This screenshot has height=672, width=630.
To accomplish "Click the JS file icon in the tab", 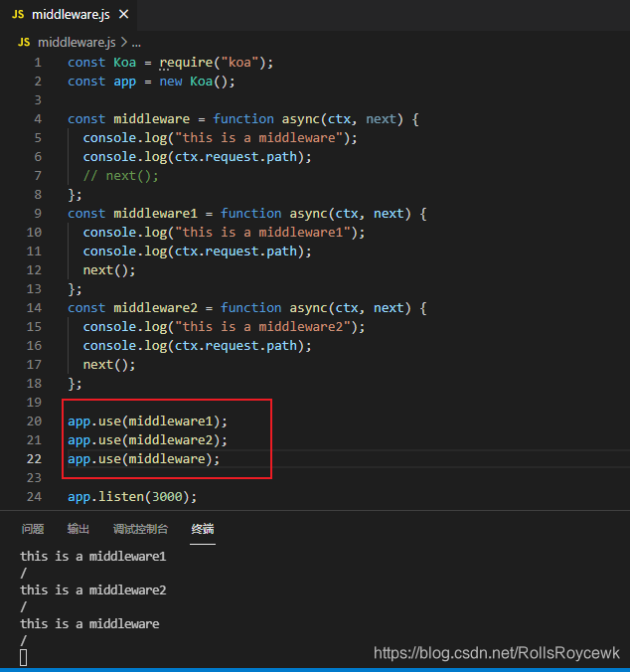I will 18,15.
